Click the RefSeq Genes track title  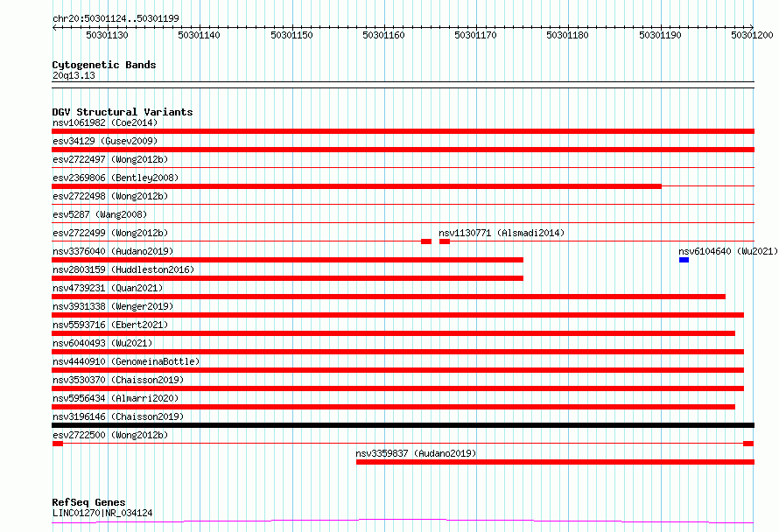click(x=88, y=502)
